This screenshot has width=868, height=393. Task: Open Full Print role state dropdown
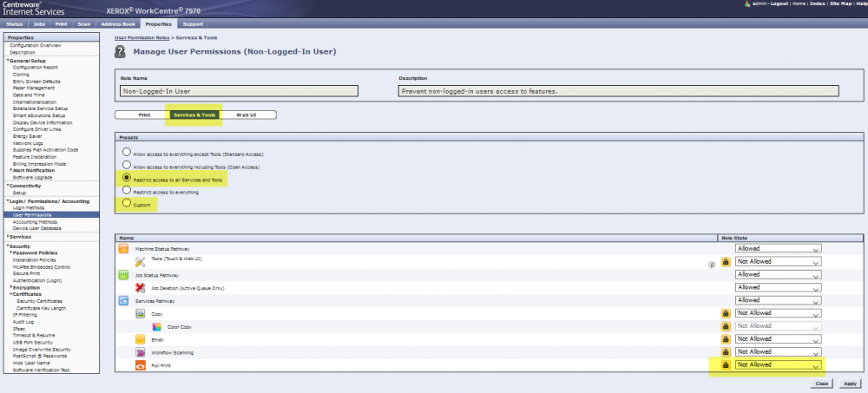(778, 365)
